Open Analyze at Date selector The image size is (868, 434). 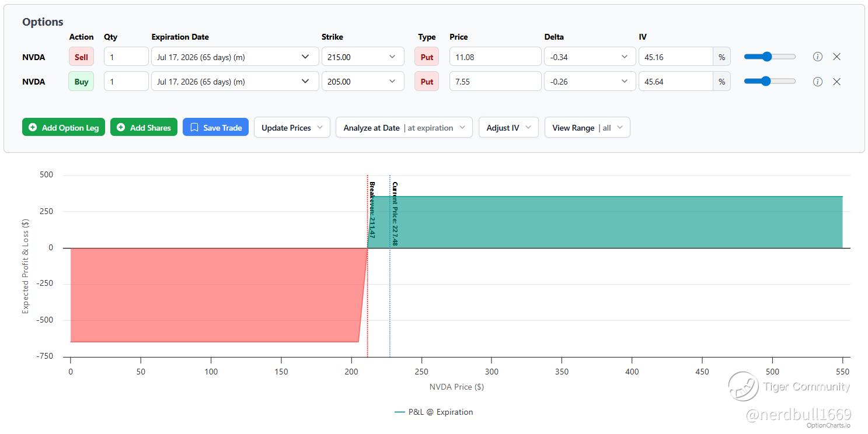pyautogui.click(x=404, y=128)
